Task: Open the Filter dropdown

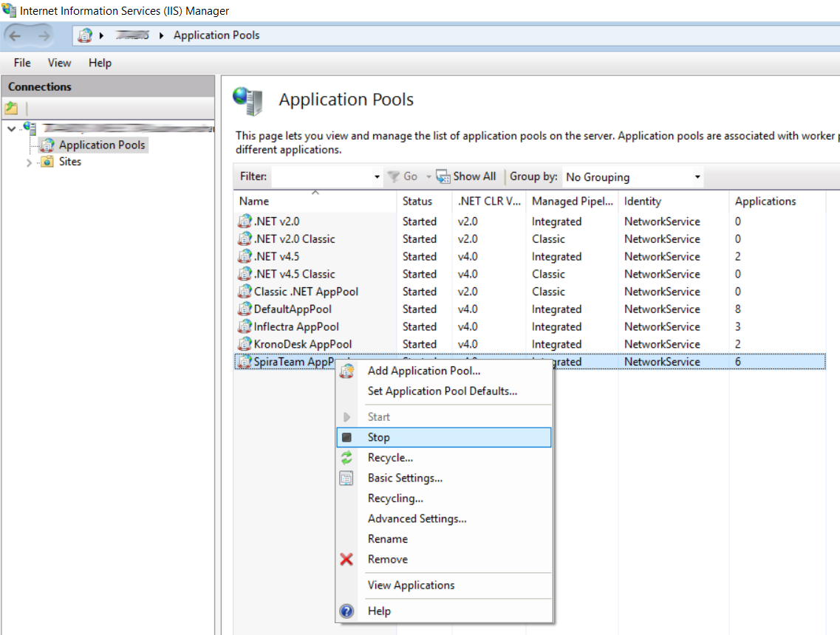Action: click(x=377, y=177)
